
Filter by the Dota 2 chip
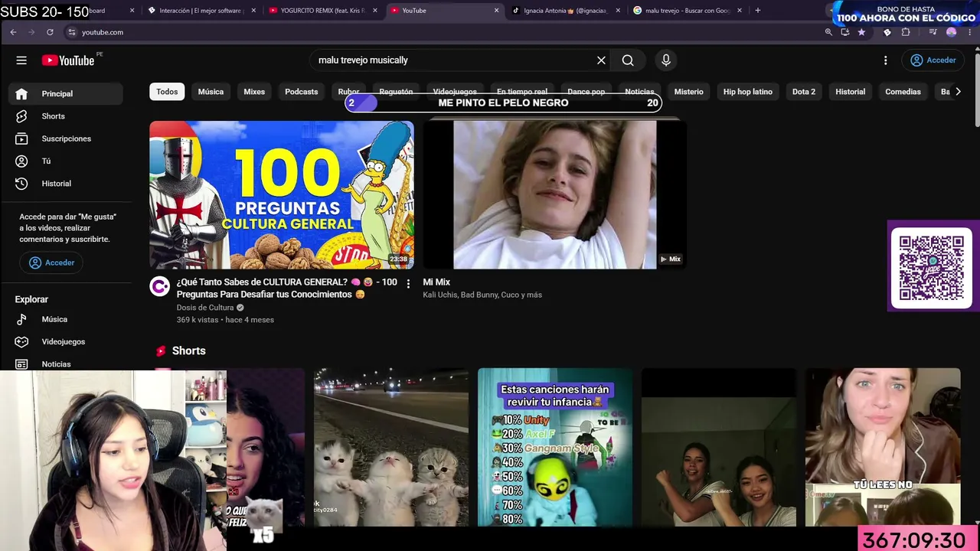(x=804, y=92)
